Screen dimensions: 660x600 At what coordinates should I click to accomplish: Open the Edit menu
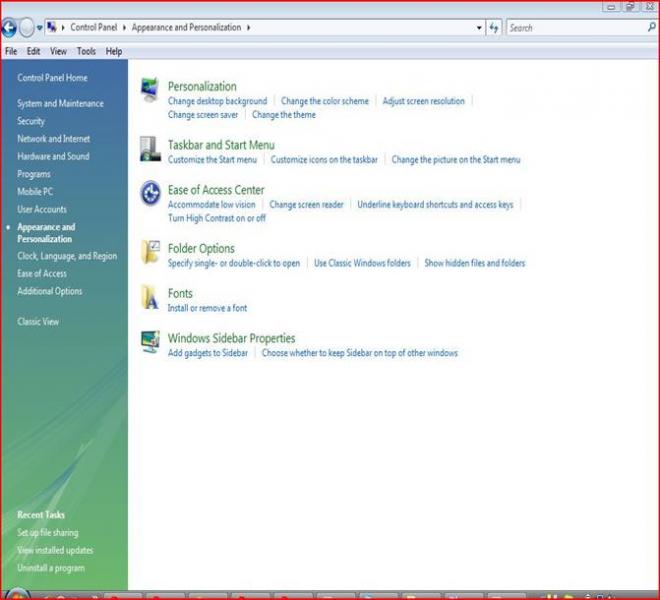[33, 51]
